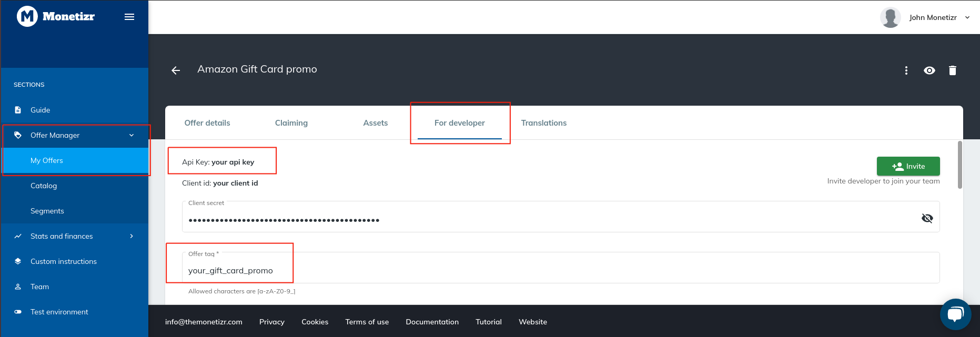
Task: Click the Custom instructions layers icon
Action: click(18, 261)
